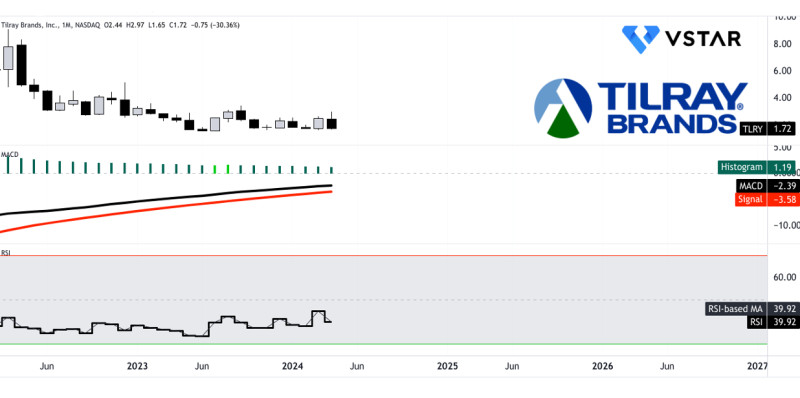Screen dimensions: 800x398
Task: Click the Histogram label tag
Action: pyautogui.click(x=741, y=167)
